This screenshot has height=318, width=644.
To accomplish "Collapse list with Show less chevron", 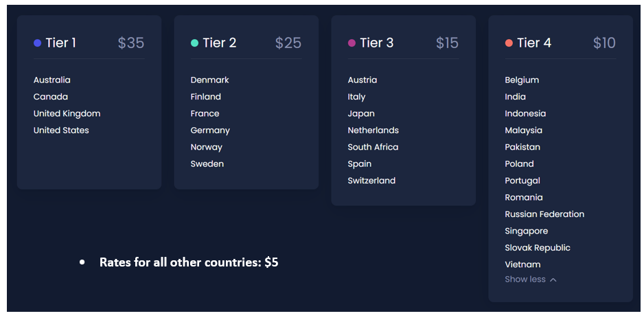I will coord(553,280).
